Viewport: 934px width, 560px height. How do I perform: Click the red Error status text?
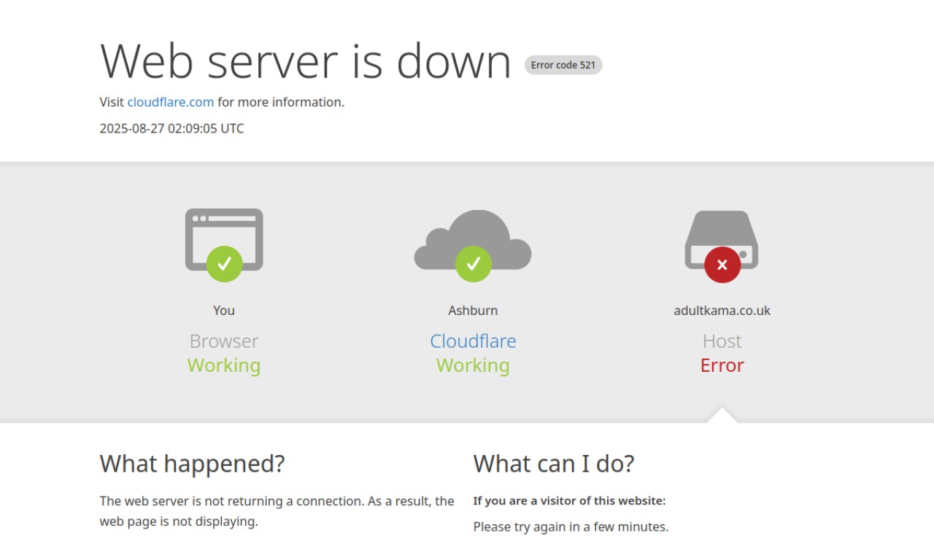722,365
